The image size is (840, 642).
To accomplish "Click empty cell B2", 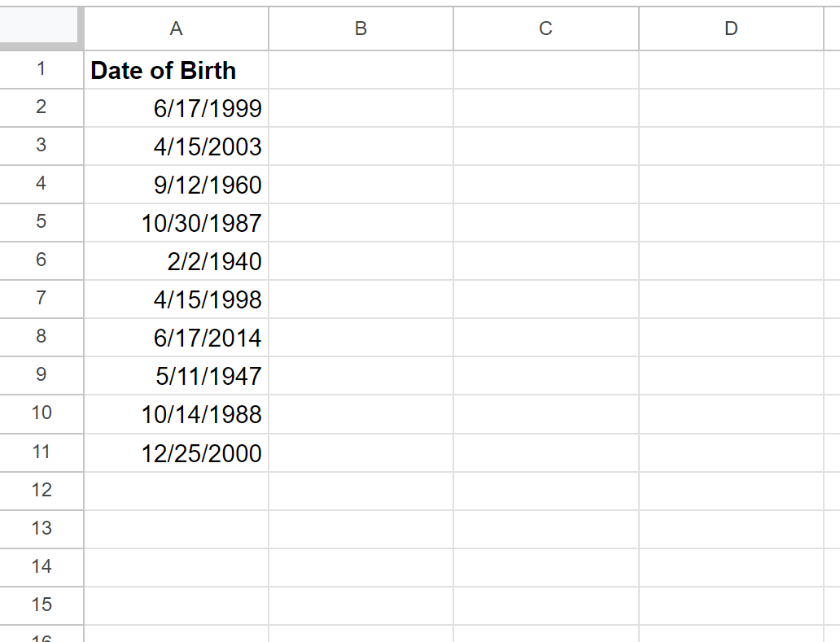I will click(361, 108).
